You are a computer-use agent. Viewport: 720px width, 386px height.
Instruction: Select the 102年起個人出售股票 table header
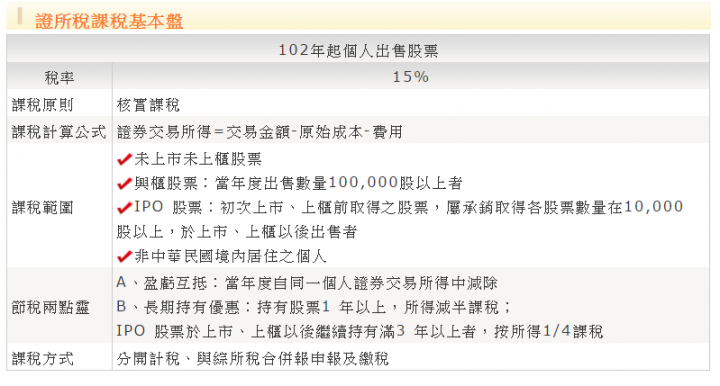point(358,50)
